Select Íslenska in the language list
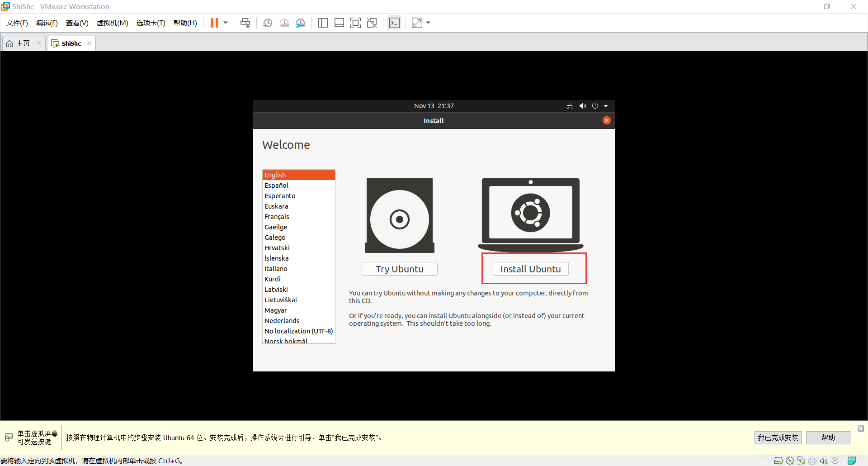868x466 pixels. point(299,258)
